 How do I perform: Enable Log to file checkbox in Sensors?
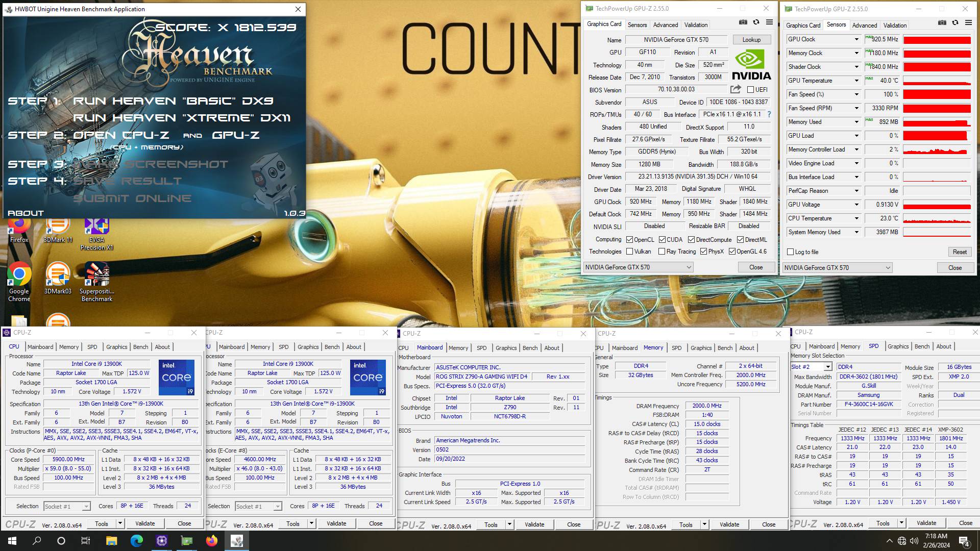(791, 252)
